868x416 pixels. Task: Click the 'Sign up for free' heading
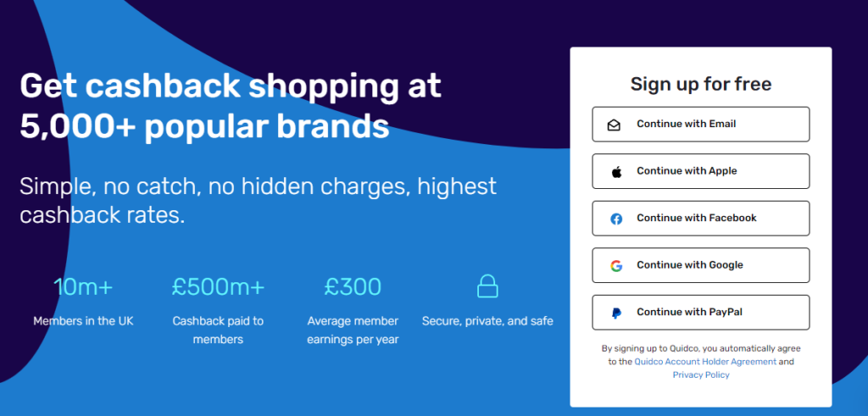point(701,84)
